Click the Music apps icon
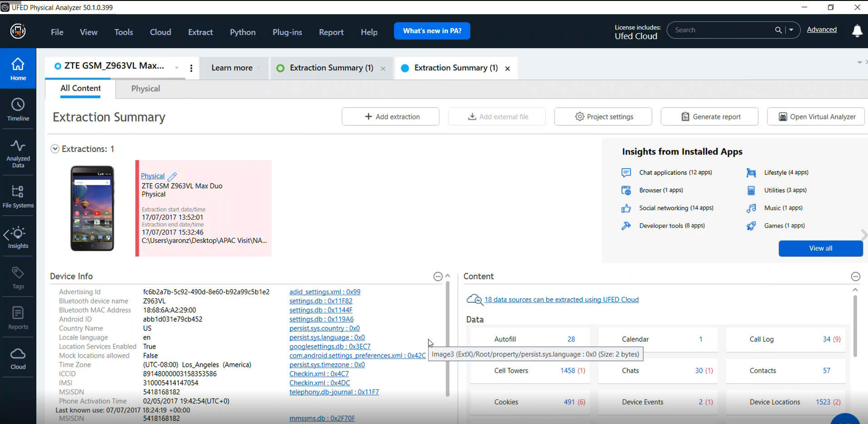This screenshot has height=424, width=868. point(751,208)
